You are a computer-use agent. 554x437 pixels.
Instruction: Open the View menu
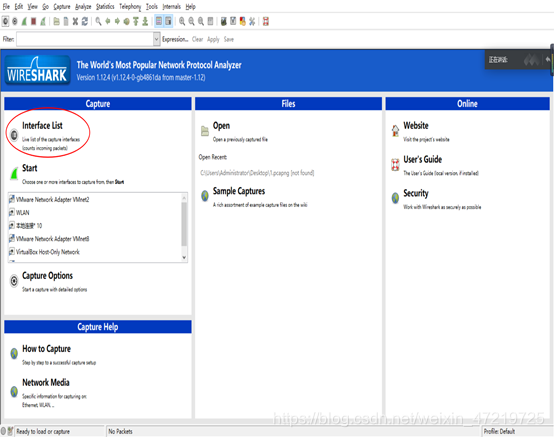click(x=33, y=7)
